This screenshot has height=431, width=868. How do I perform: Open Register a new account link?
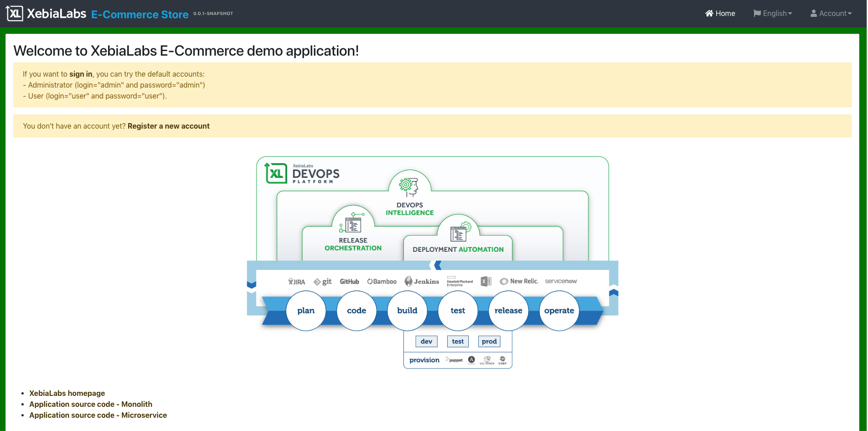click(169, 126)
